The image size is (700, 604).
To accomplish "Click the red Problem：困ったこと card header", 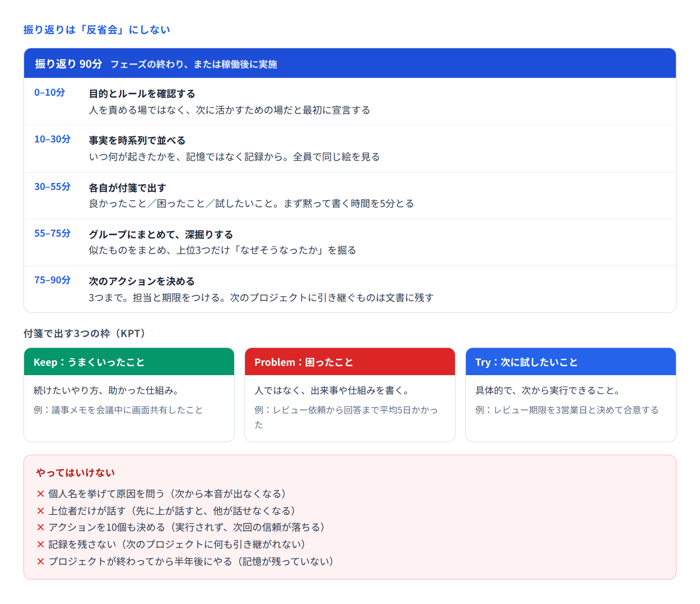I will [x=350, y=362].
